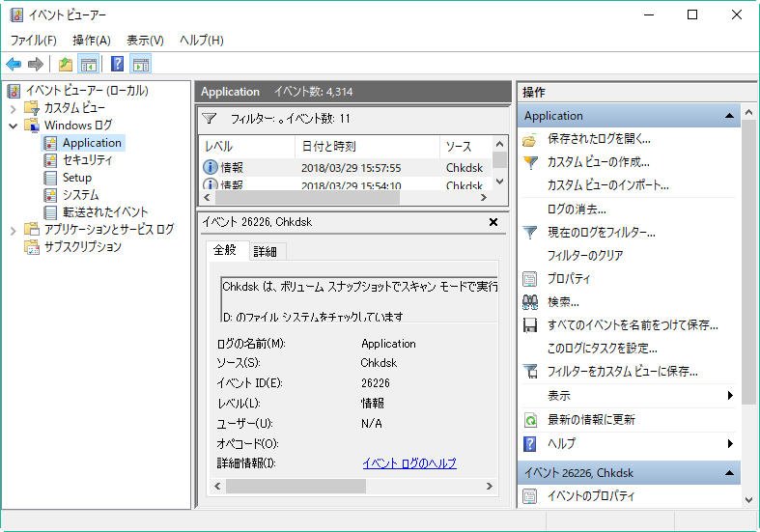Open the 転送されたイベント log in the tree
The height and width of the screenshot is (532, 760).
[x=104, y=212]
